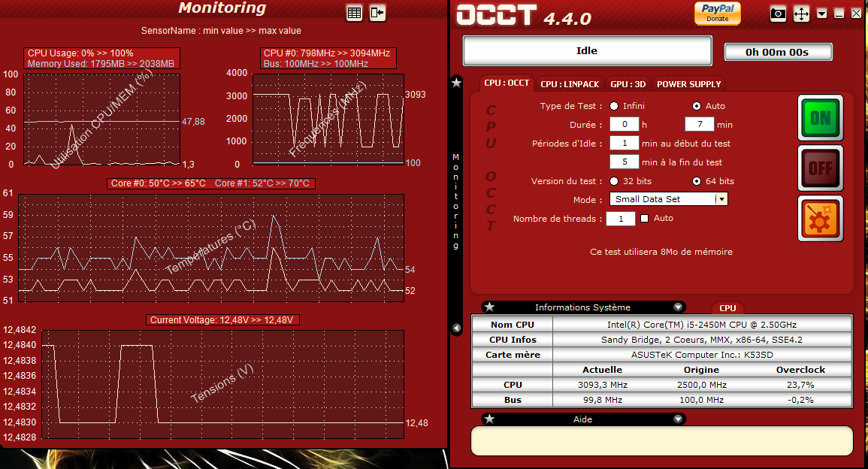
Task: Click the Sandy Bridge CPU Infos cell
Action: click(702, 340)
